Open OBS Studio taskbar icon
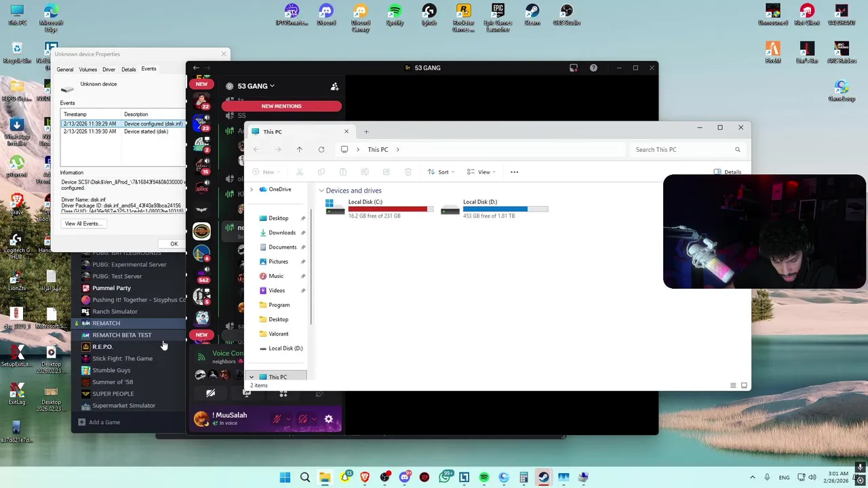 [385, 477]
